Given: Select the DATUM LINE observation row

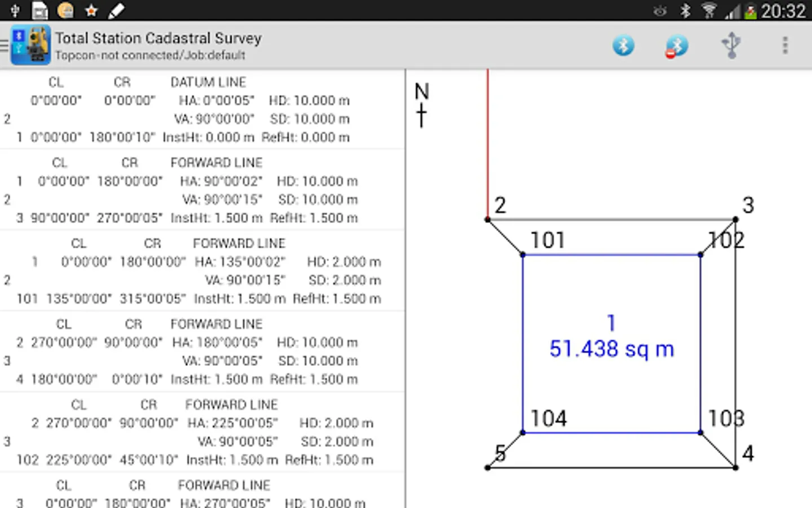Looking at the screenshot, I should 202,110.
